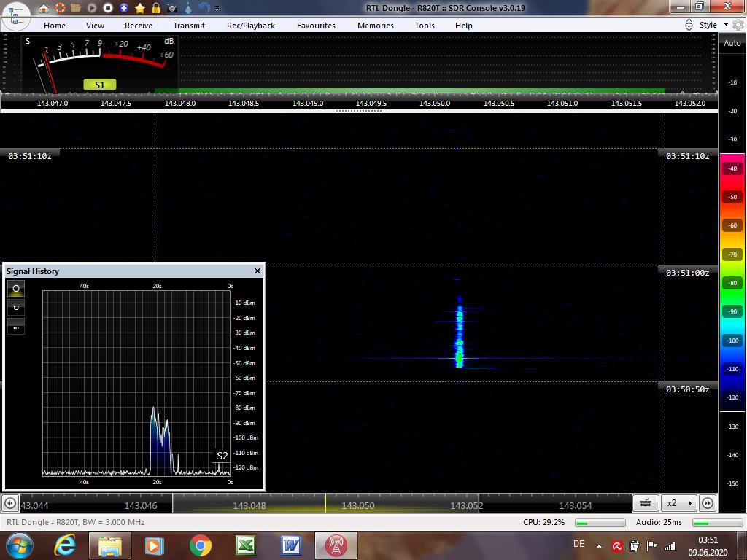This screenshot has height=560, width=747.
Task: Open the Memories ribbon tab
Action: pos(376,26)
